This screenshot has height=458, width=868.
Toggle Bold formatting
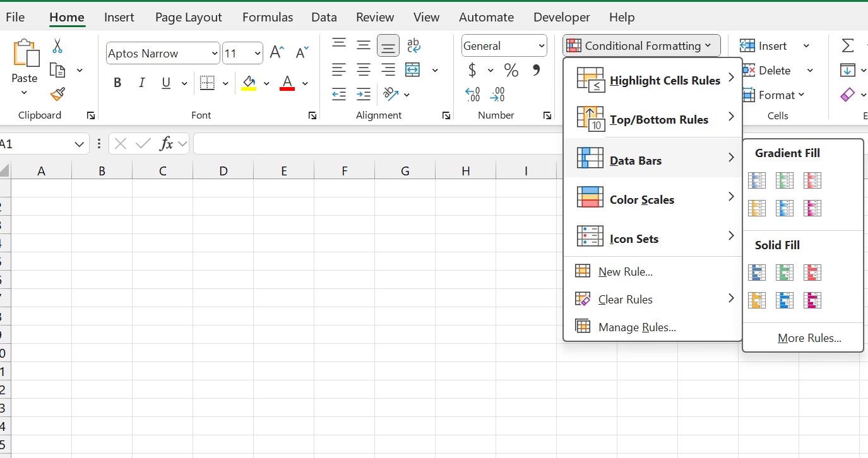click(x=117, y=83)
